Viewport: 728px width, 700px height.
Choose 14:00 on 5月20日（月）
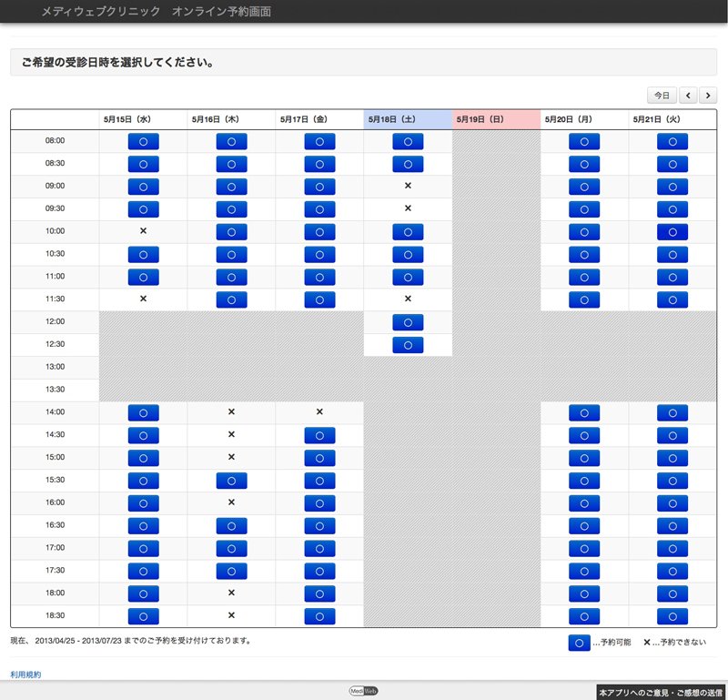584,413
